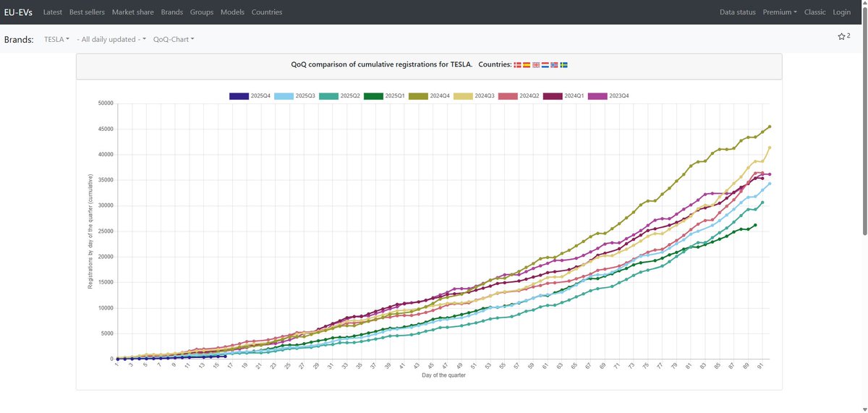Toggle the 2025Q3 series in the legend
This screenshot has height=413, width=868.
[294, 96]
